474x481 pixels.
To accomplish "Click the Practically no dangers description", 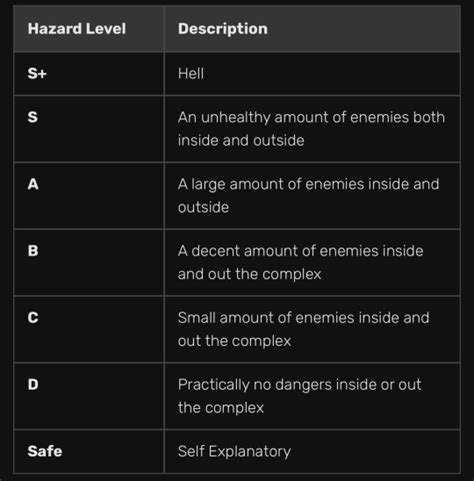I will 299,396.
